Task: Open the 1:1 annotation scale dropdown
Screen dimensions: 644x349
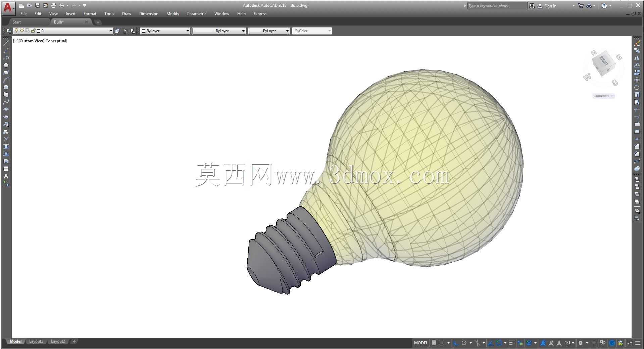Action: pos(569,343)
